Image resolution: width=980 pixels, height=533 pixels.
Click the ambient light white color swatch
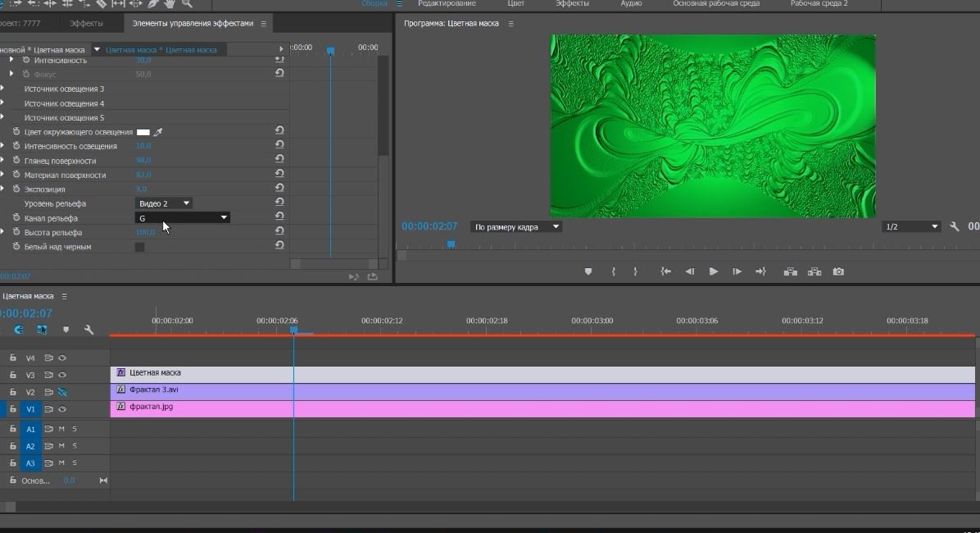tap(143, 132)
